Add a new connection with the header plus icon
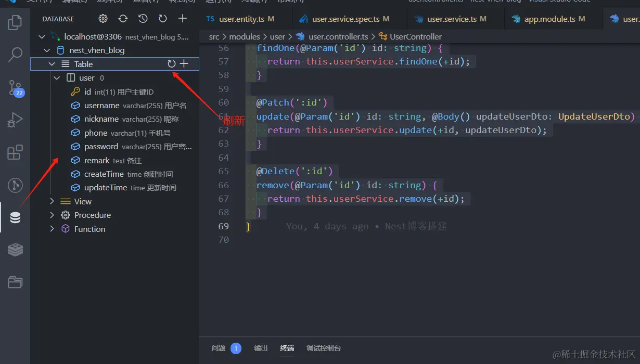This screenshot has height=364, width=640. pos(183,19)
